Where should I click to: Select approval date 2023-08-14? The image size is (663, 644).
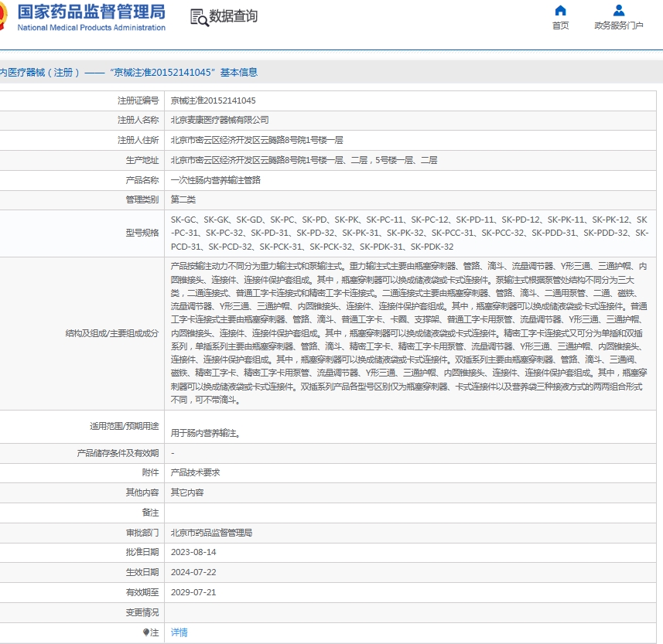193,552
